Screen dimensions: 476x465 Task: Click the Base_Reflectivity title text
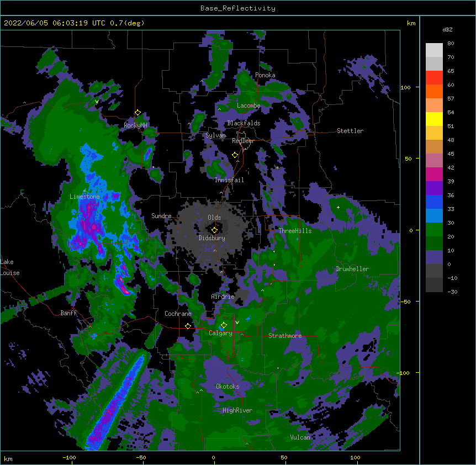(238, 8)
